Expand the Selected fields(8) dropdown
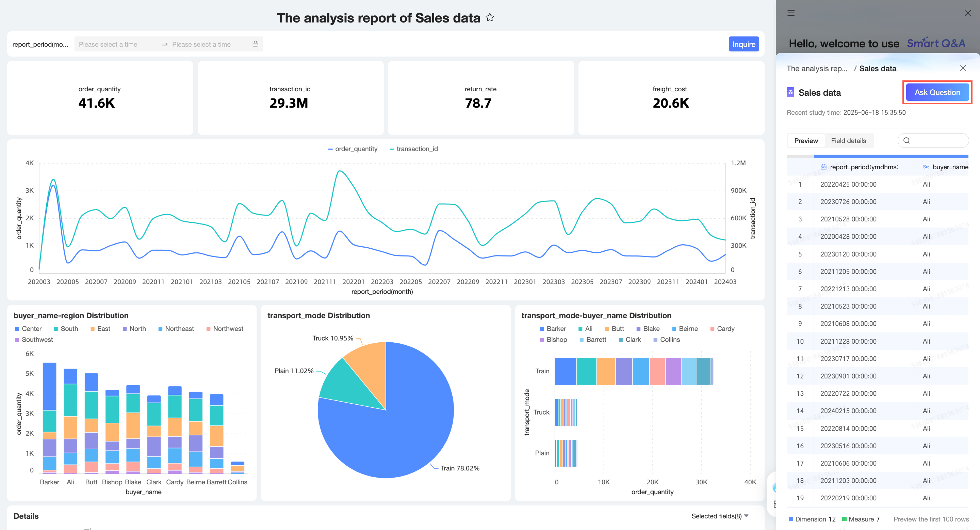980x530 pixels. (x=720, y=516)
